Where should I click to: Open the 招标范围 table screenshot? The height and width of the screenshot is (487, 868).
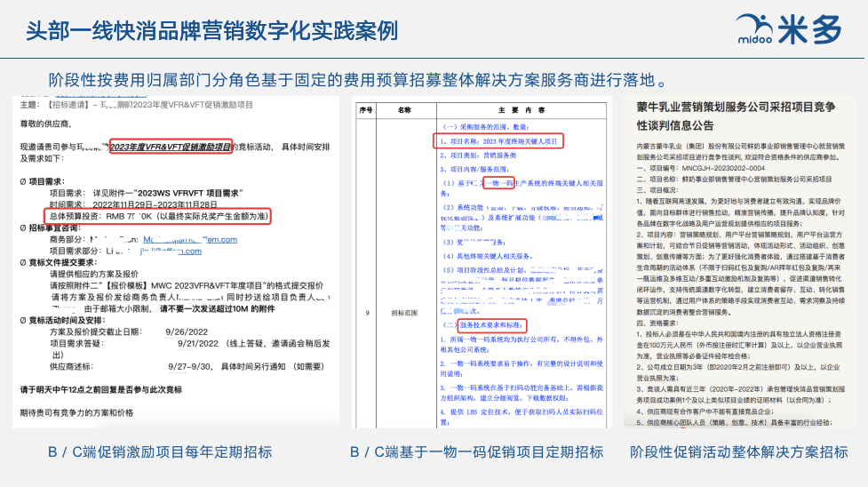(482, 264)
